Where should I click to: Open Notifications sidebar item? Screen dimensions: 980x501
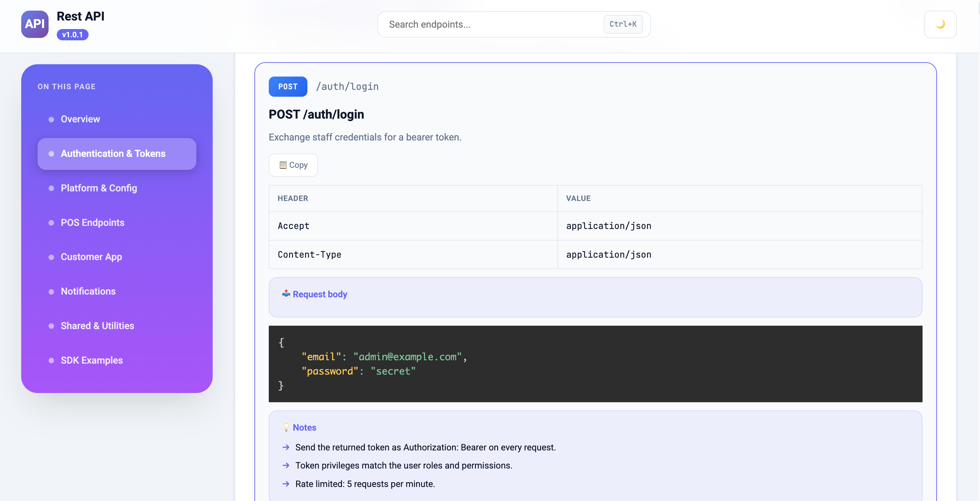pyautogui.click(x=88, y=291)
